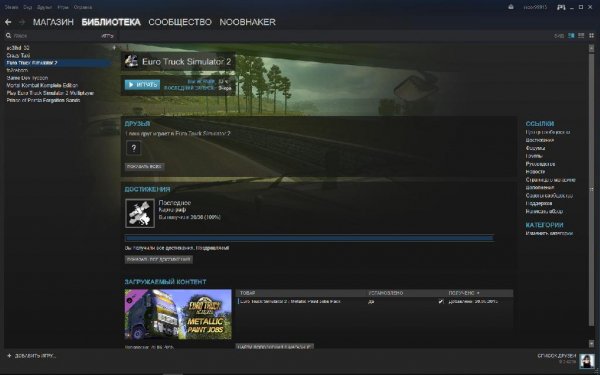Open the last earned achievement icon
600x375 pixels.
tap(140, 213)
